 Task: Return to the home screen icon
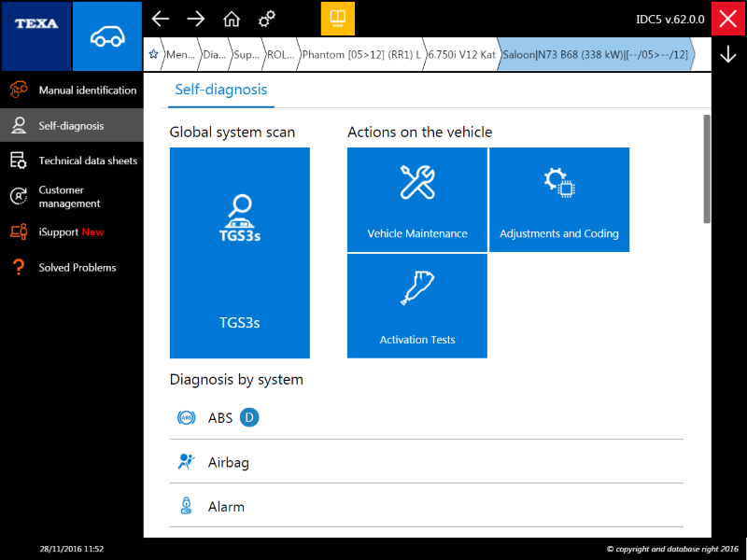coord(232,19)
